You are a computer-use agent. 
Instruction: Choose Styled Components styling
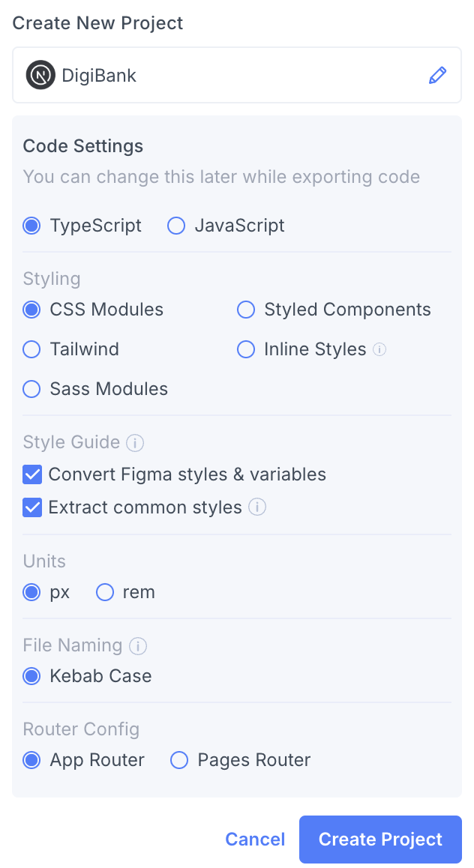click(246, 310)
